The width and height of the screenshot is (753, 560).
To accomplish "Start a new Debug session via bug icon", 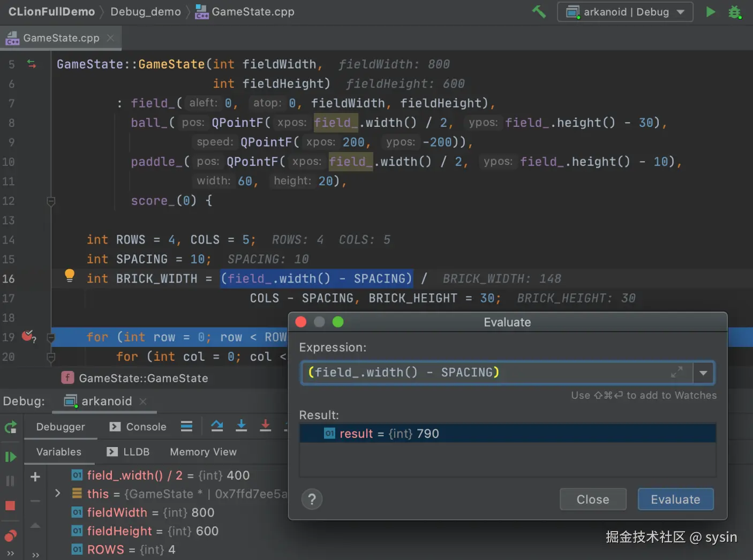I will (x=735, y=11).
